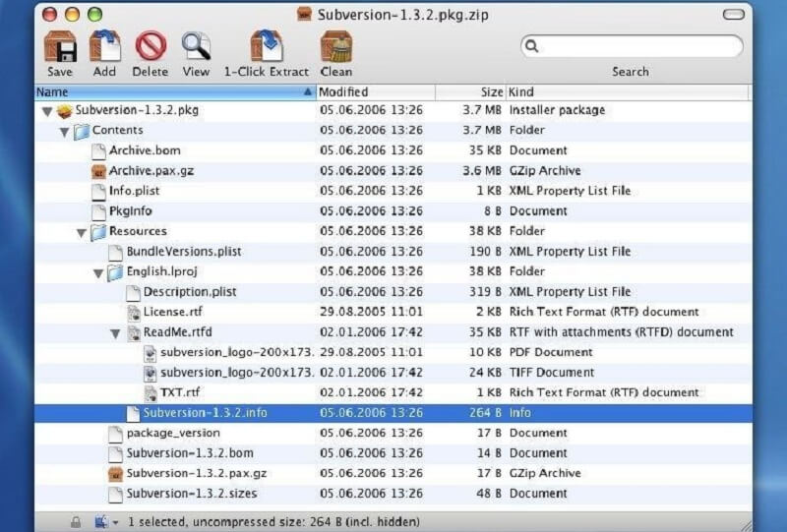
Task: Sort by the Size column header
Action: point(470,91)
